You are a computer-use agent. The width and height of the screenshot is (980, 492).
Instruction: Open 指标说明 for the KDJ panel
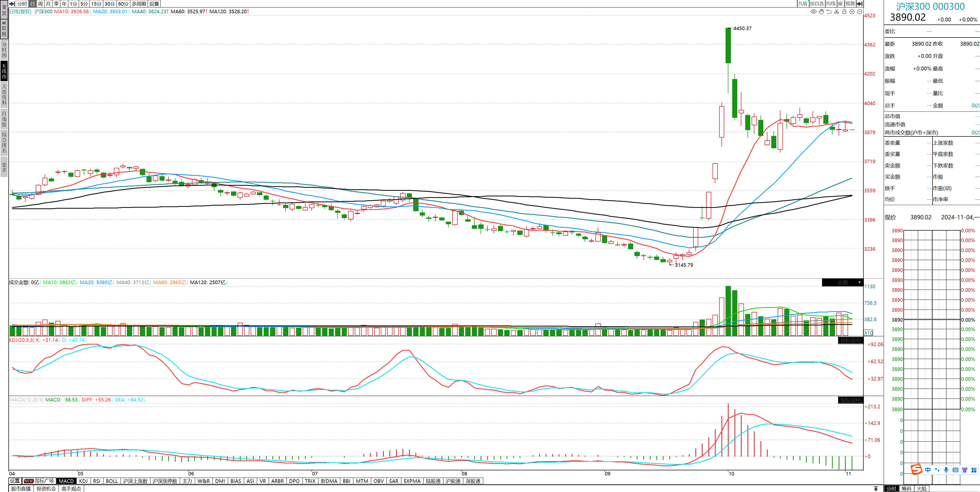coord(851,340)
